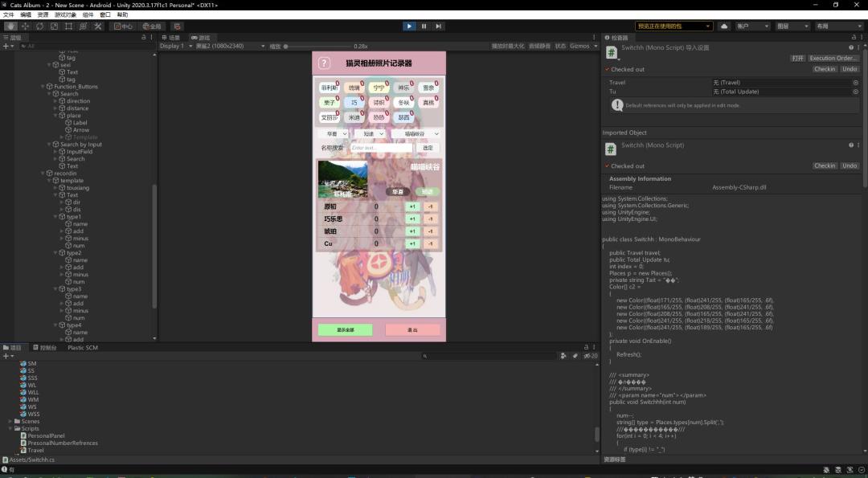
Task: Click the upper Checkin button
Action: point(825,69)
